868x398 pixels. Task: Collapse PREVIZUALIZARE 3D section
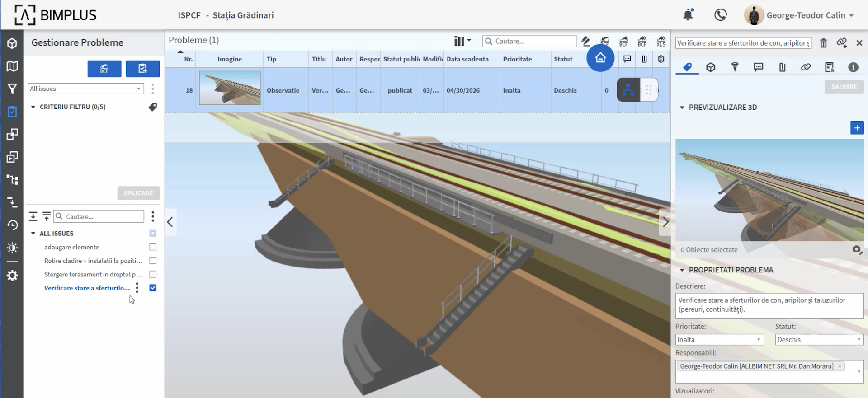[682, 108]
